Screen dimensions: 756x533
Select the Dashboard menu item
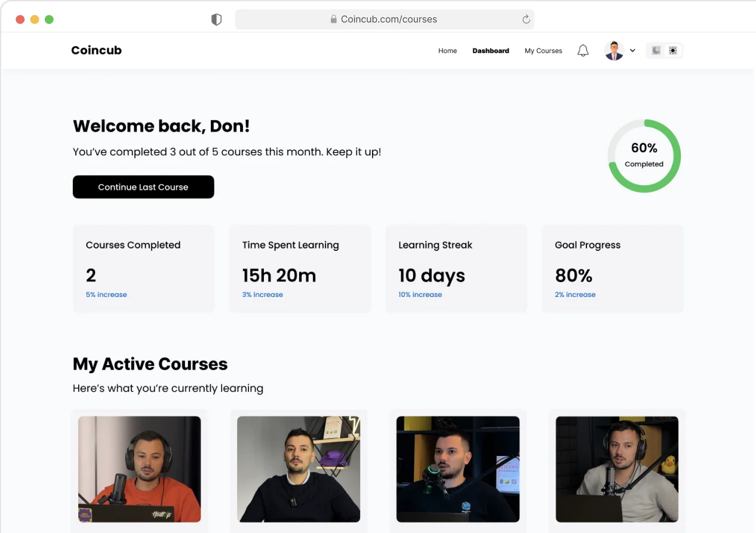pyautogui.click(x=491, y=51)
